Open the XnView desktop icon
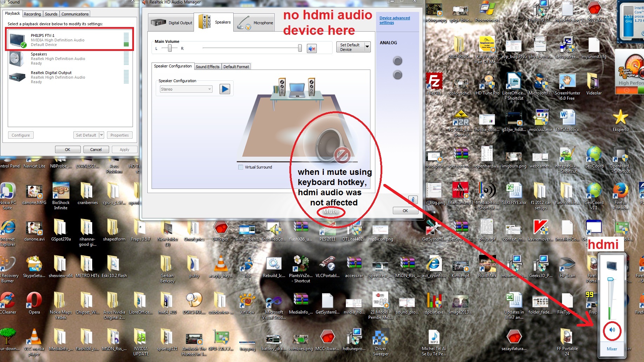Viewport: 644px width, 362px height. point(247,303)
